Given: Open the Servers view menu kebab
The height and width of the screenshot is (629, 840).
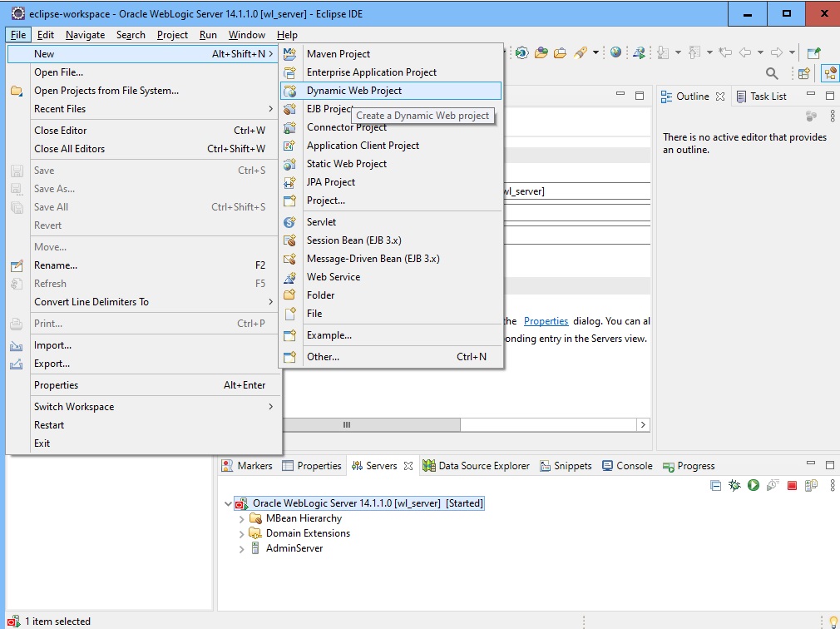Looking at the screenshot, I should pyautogui.click(x=832, y=485).
